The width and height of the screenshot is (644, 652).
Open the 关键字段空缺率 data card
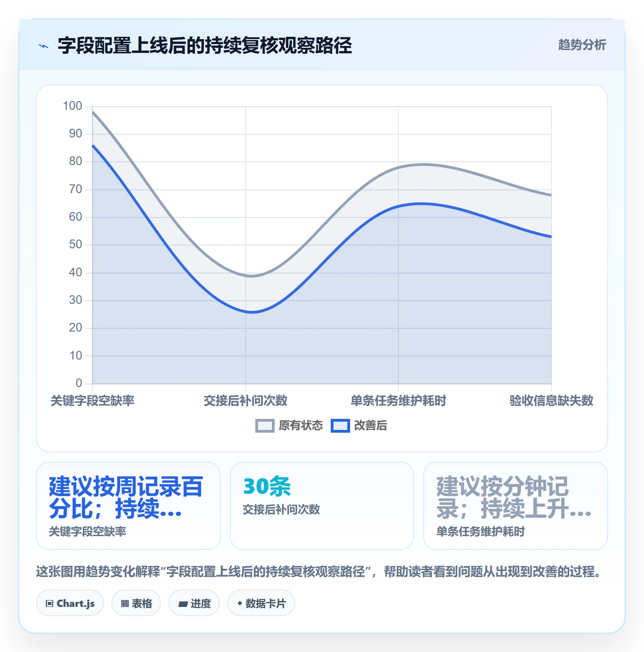point(128,506)
